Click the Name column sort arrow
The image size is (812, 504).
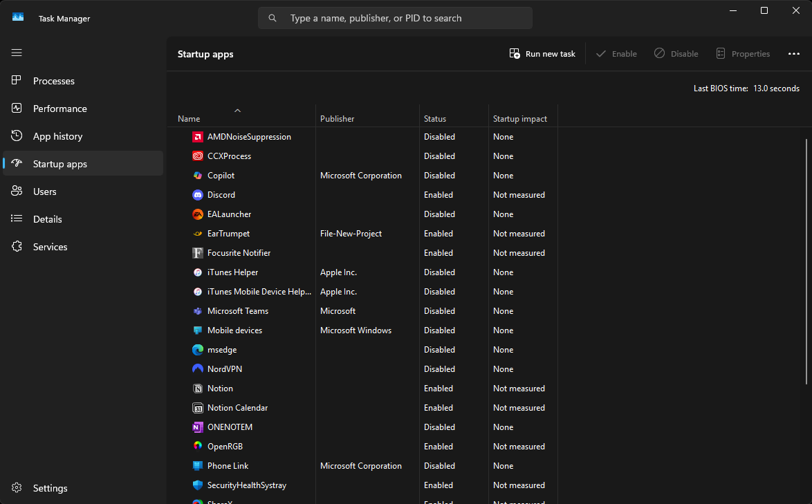click(x=238, y=110)
